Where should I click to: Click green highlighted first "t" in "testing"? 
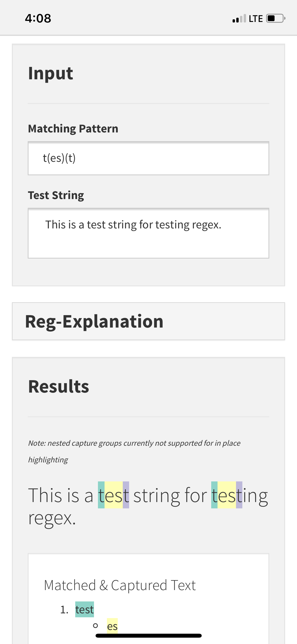pos(214,495)
